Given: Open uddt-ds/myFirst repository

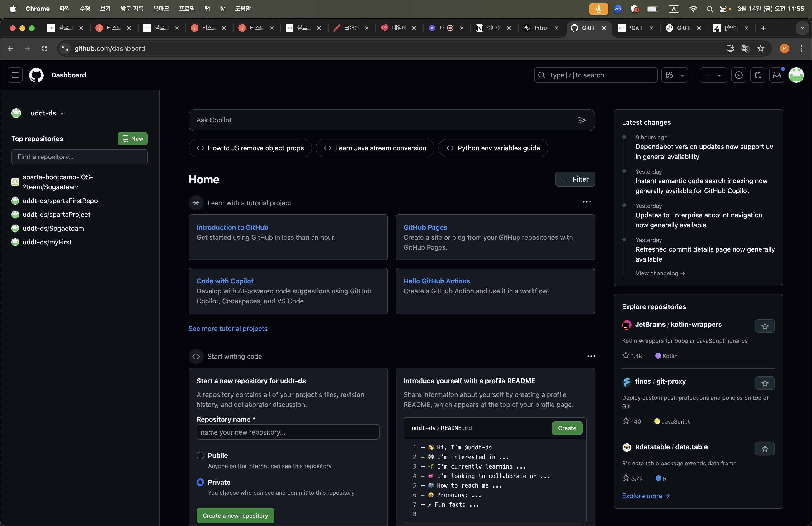Looking at the screenshot, I should point(47,242).
